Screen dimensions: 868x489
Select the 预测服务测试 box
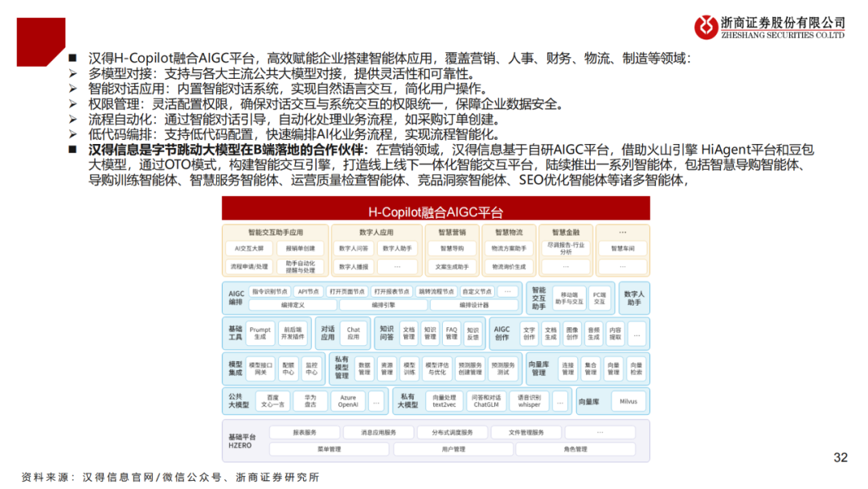[502, 369]
